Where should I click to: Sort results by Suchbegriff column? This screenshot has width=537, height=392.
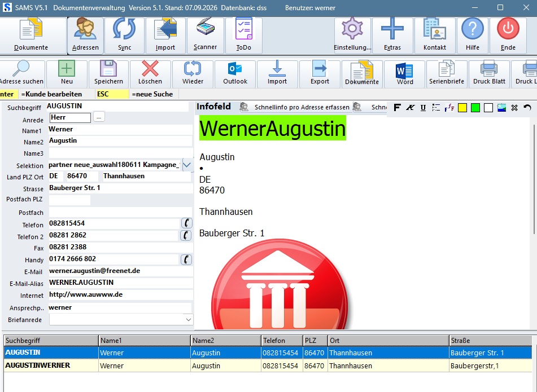[x=51, y=340]
